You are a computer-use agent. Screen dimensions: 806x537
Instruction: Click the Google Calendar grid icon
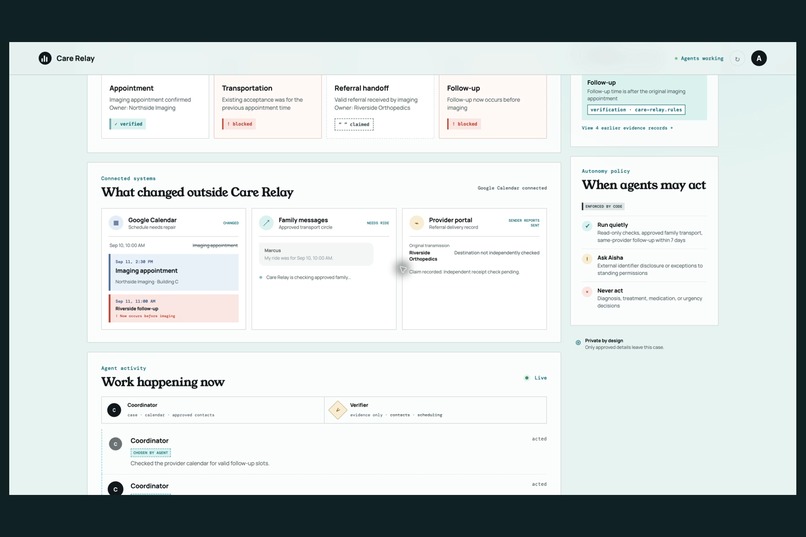[x=116, y=223]
